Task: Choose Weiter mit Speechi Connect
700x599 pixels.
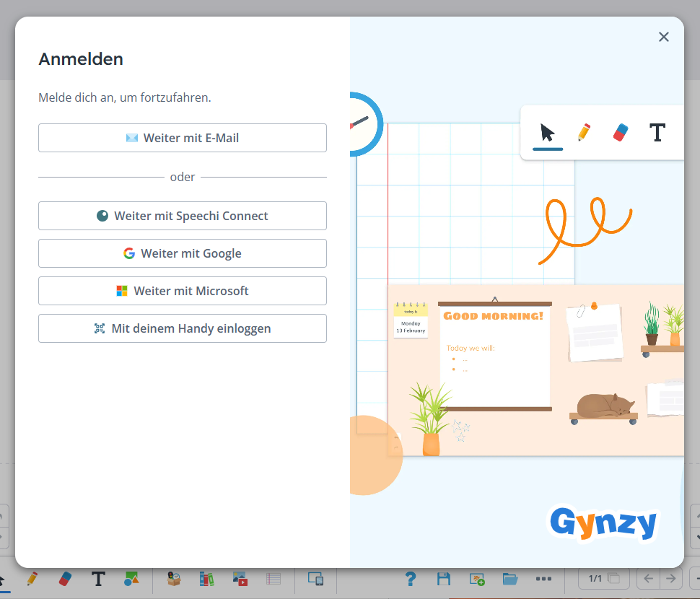Action: [x=182, y=216]
